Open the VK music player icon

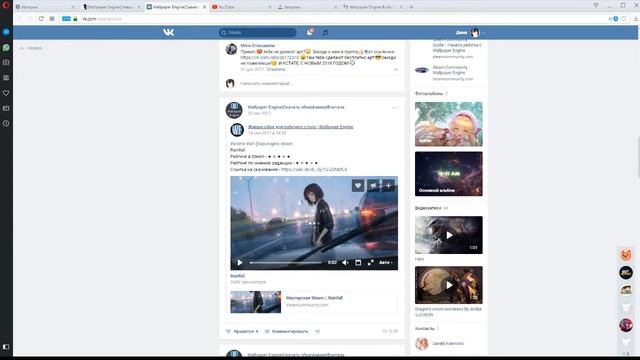[x=325, y=32]
